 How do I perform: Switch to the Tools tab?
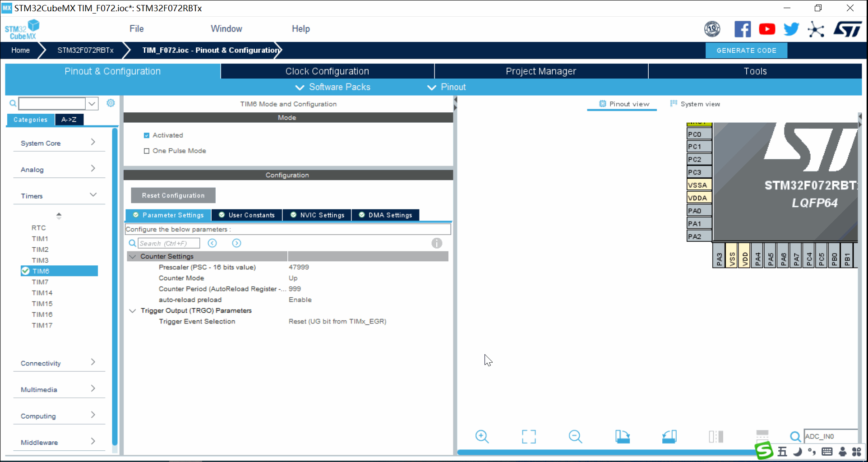[755, 71]
